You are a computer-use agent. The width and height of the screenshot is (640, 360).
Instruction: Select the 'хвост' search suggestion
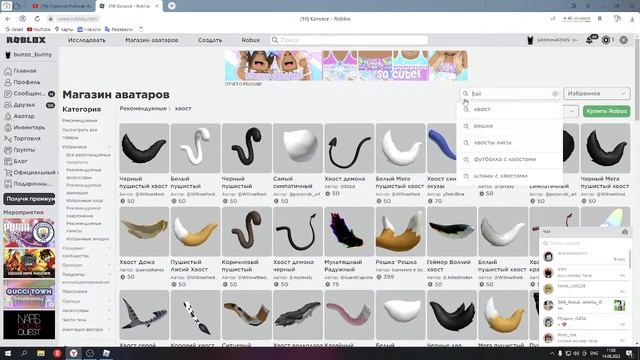[509, 109]
